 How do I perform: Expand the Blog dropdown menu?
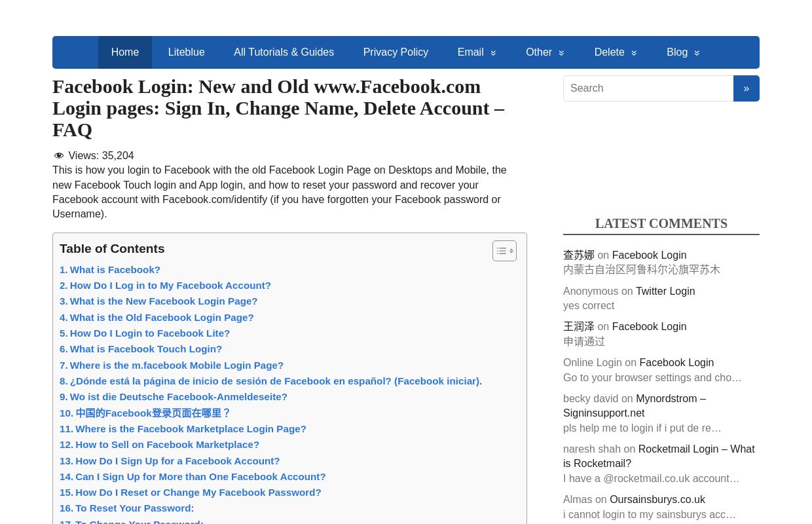[x=683, y=52]
